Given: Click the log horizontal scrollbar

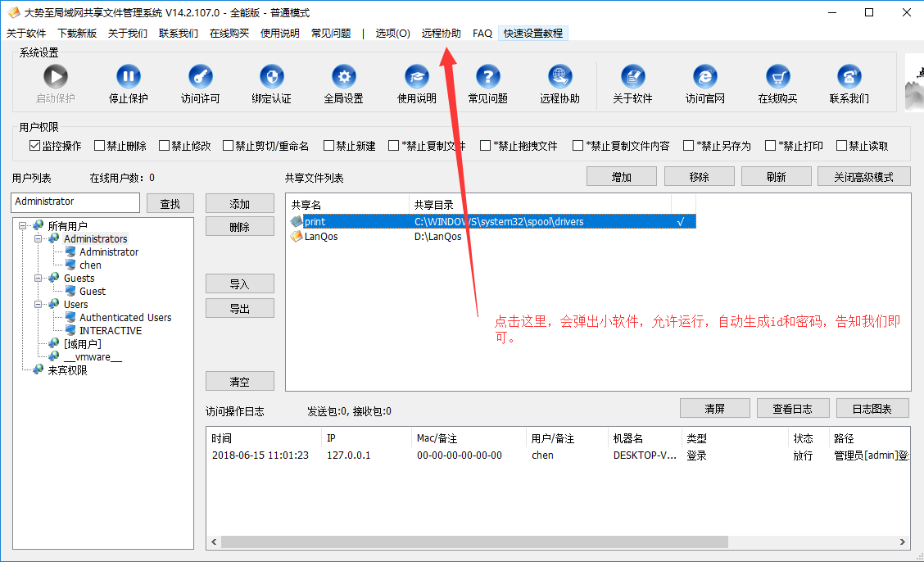Looking at the screenshot, I should pyautogui.click(x=474, y=542).
